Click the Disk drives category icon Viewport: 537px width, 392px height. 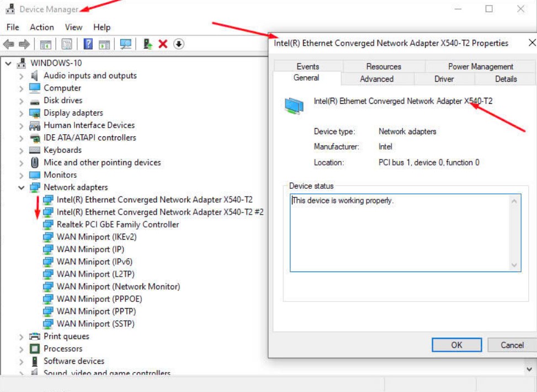(35, 102)
